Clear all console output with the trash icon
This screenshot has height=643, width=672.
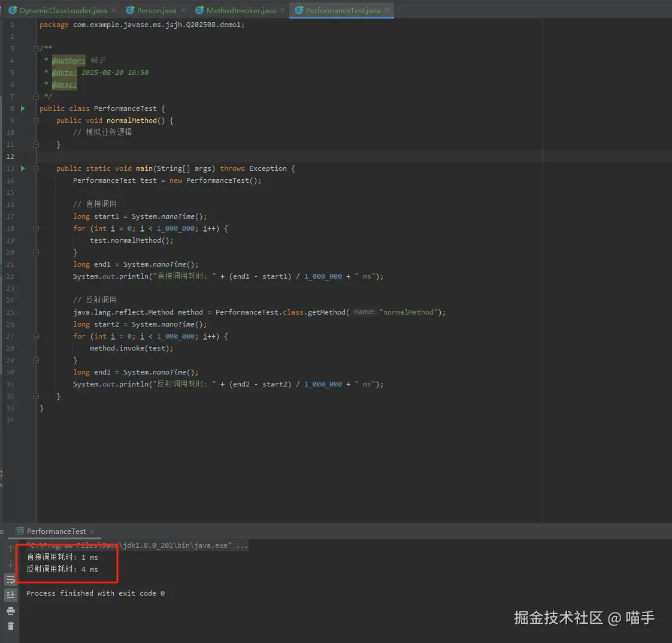pos(11,626)
